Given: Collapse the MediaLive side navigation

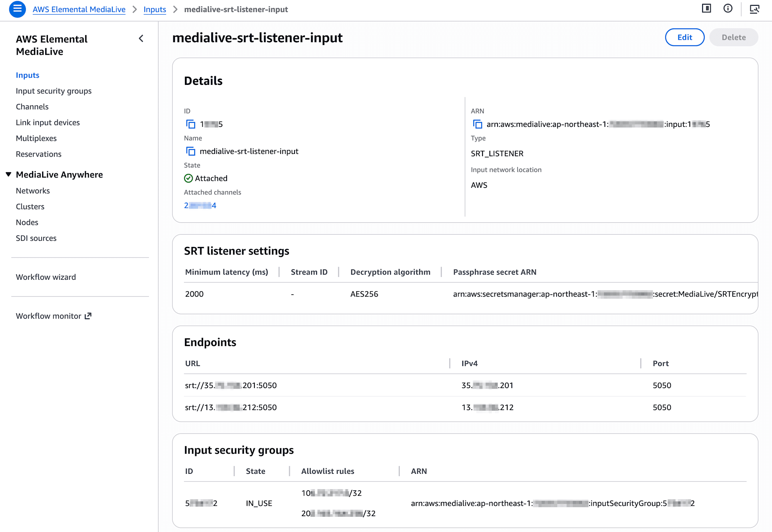Looking at the screenshot, I should [x=141, y=39].
